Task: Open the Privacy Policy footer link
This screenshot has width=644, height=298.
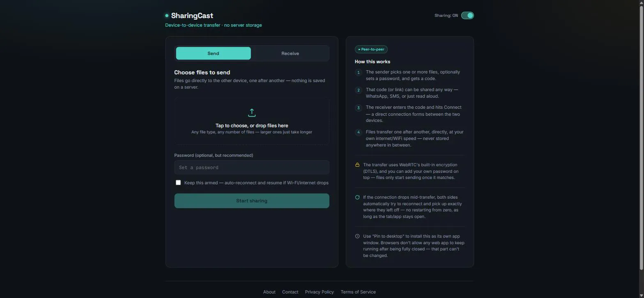Action: point(319,292)
